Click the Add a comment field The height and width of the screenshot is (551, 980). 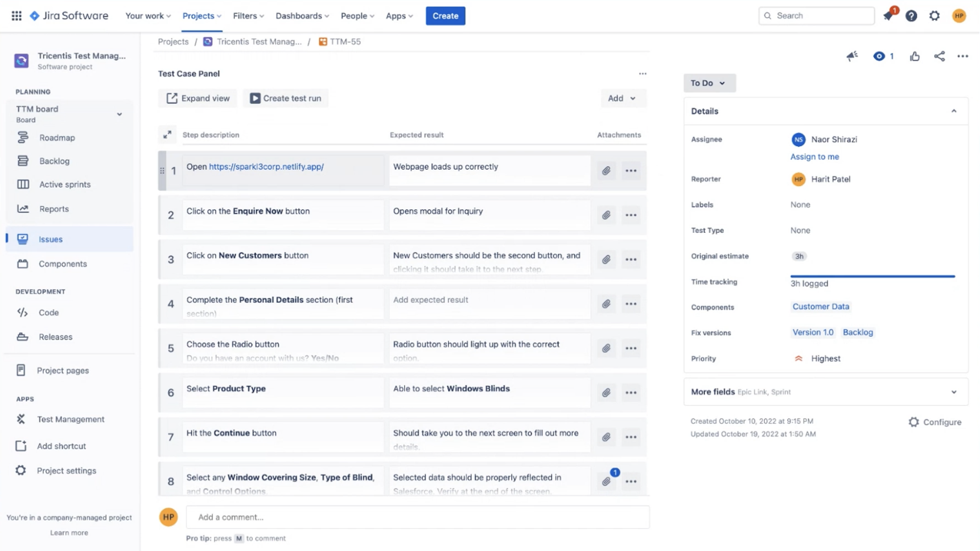pos(417,517)
